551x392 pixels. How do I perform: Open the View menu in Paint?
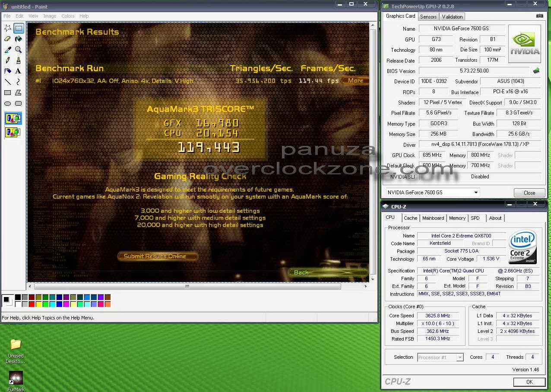point(33,16)
